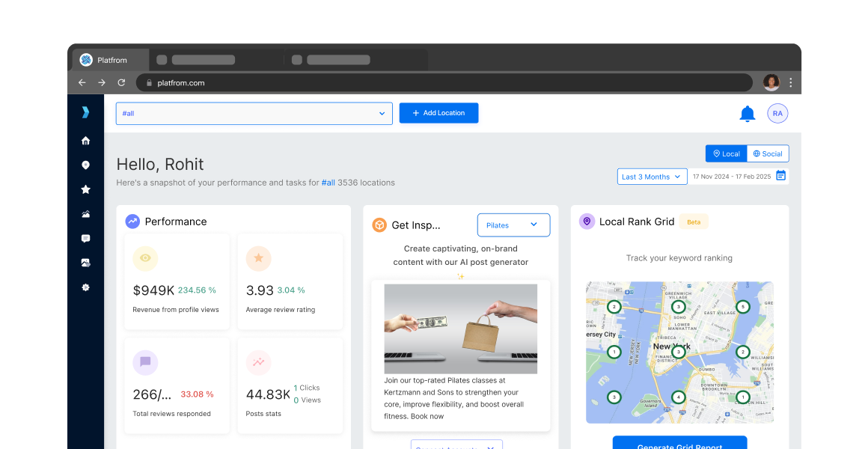This screenshot has width=868, height=449.
Task: Click the 3.93 average rating value
Action: tap(260, 290)
